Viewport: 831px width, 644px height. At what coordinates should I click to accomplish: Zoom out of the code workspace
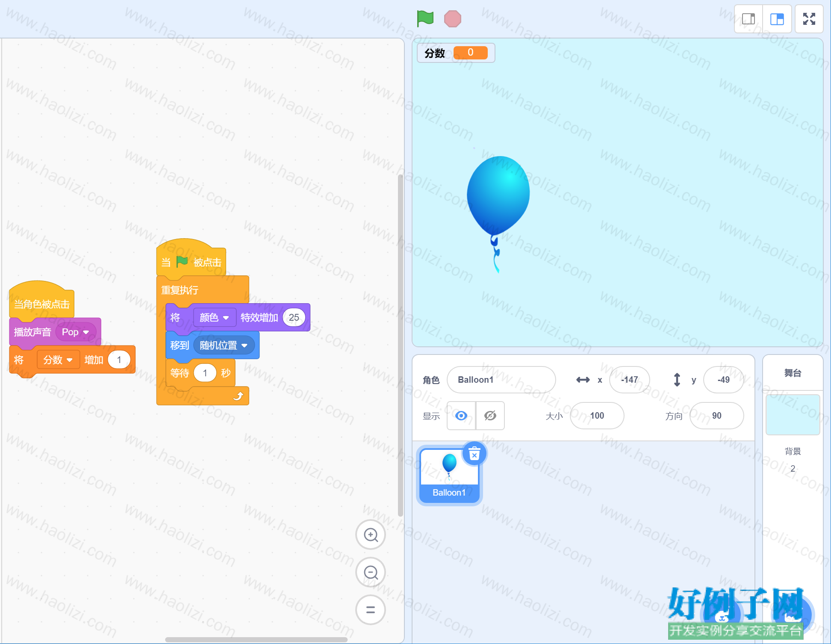(371, 572)
